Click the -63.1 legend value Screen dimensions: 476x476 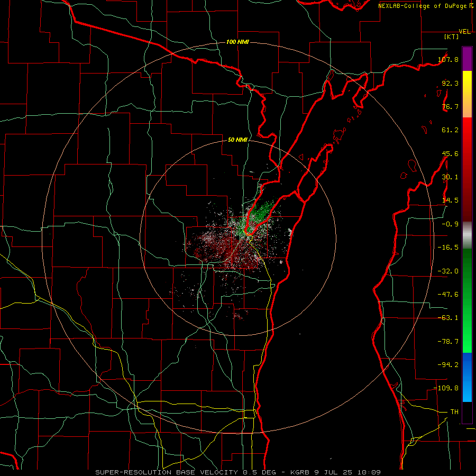[448, 318]
